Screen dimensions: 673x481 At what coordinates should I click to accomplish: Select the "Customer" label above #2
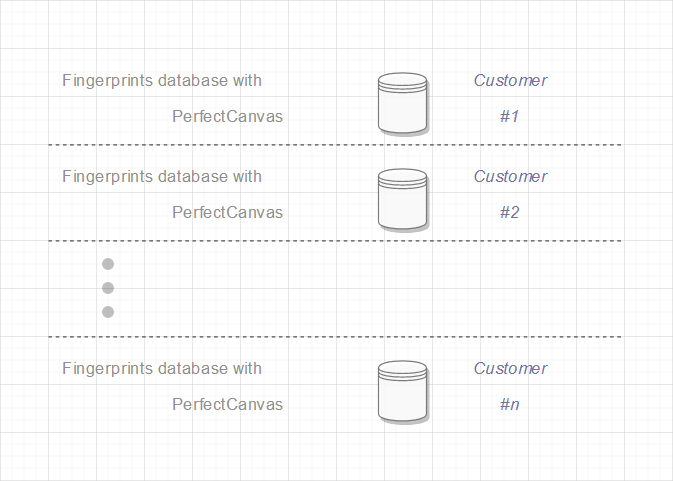(510, 177)
